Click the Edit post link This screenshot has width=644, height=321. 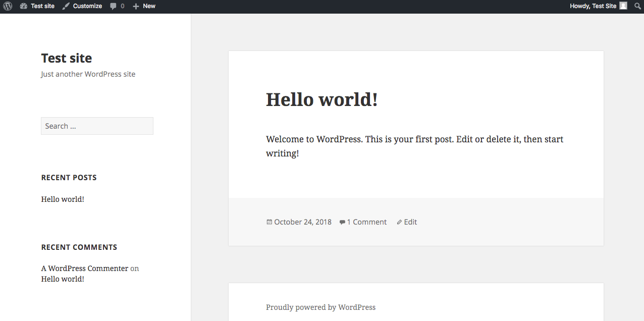tap(410, 222)
